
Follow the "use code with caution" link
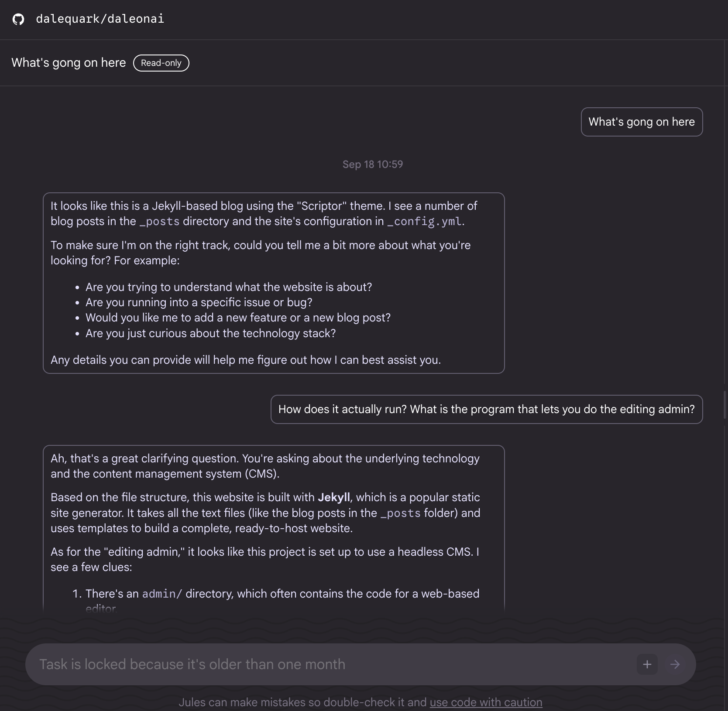point(486,702)
